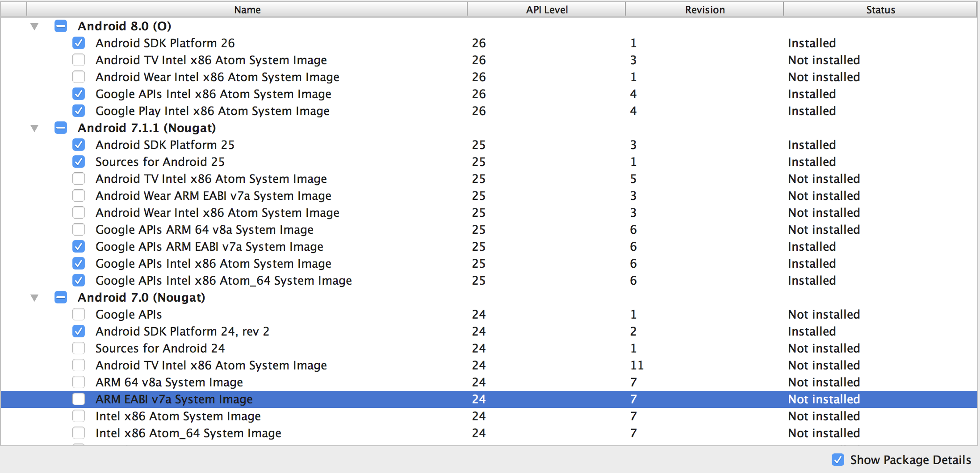Select the 'ARM 64 v8a System Image' name
The image size is (980, 473).
coord(169,382)
